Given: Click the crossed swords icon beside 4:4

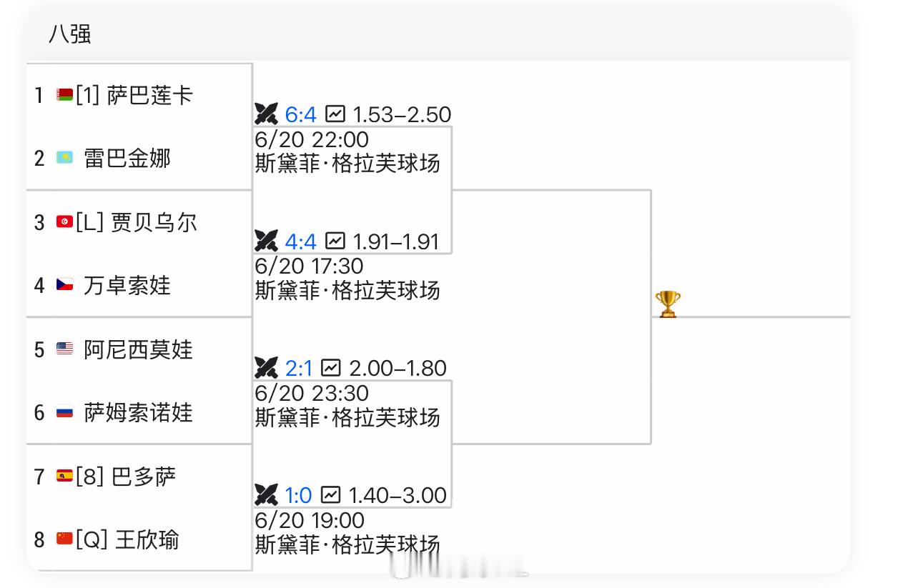Looking at the screenshot, I should pyautogui.click(x=266, y=241).
